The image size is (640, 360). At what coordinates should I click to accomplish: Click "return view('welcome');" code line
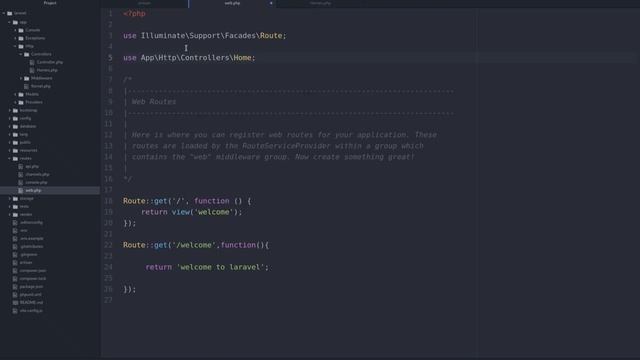tap(191, 212)
